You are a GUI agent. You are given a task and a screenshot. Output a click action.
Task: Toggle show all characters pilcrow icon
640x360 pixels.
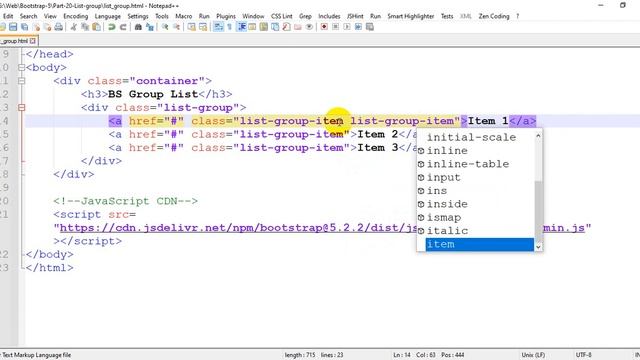point(229,27)
